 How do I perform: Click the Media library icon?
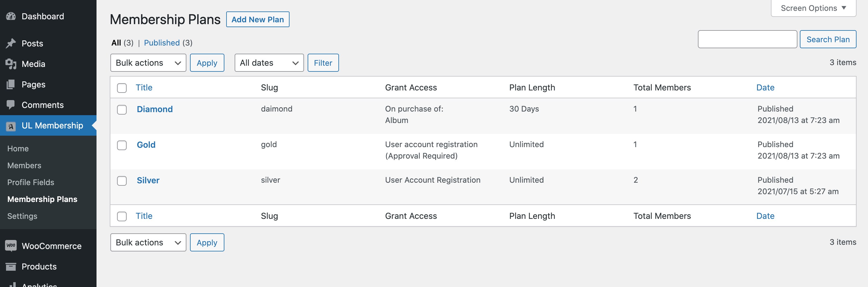click(x=11, y=64)
